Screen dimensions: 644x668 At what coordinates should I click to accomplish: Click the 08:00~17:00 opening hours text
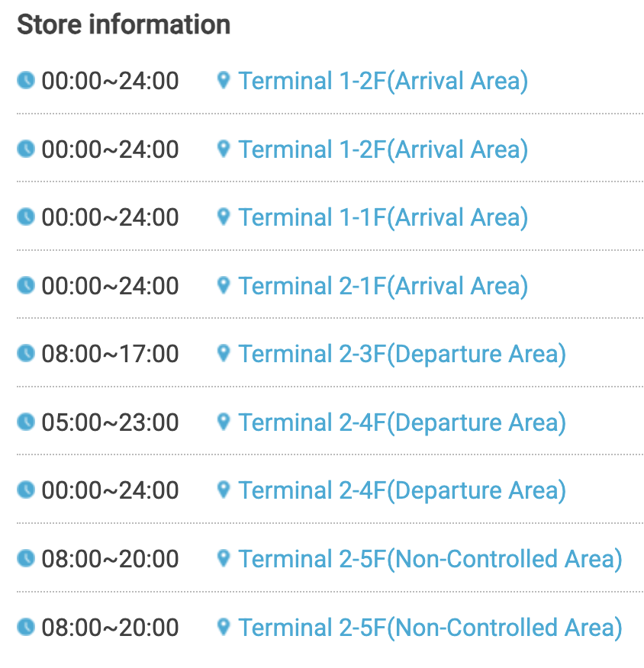(x=111, y=354)
